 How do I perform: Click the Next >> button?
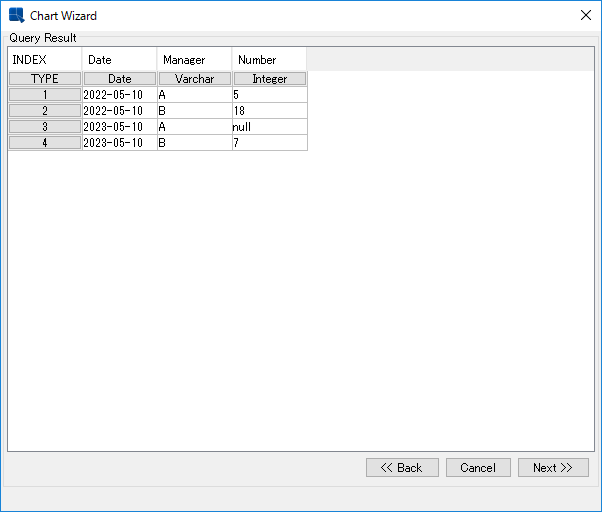click(552, 467)
